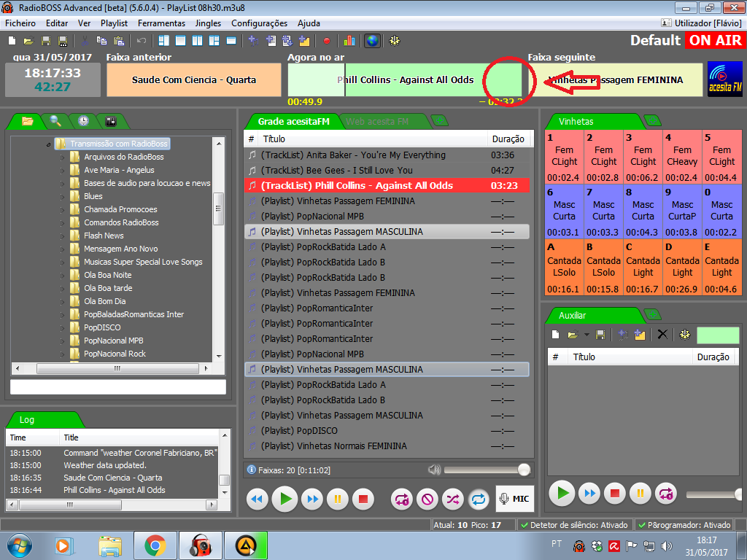Undo last action in toolbar
The height and width of the screenshot is (560, 747).
click(x=141, y=41)
